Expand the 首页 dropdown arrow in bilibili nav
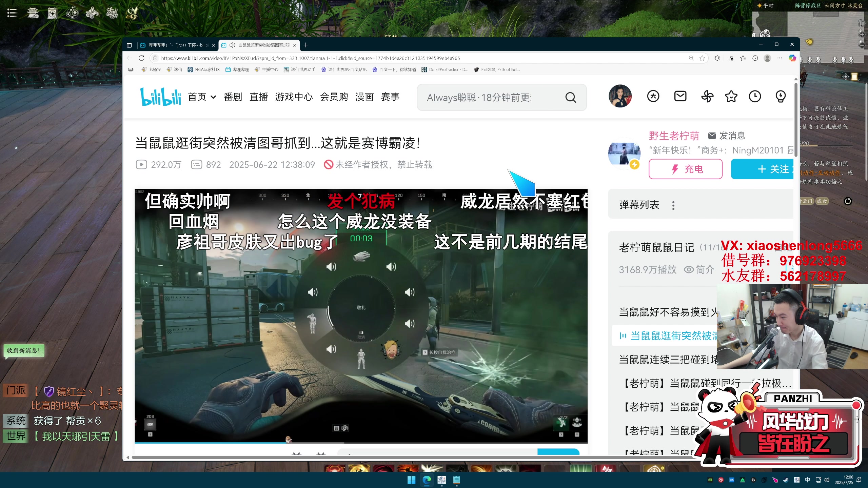The width and height of the screenshot is (868, 488). (x=213, y=97)
